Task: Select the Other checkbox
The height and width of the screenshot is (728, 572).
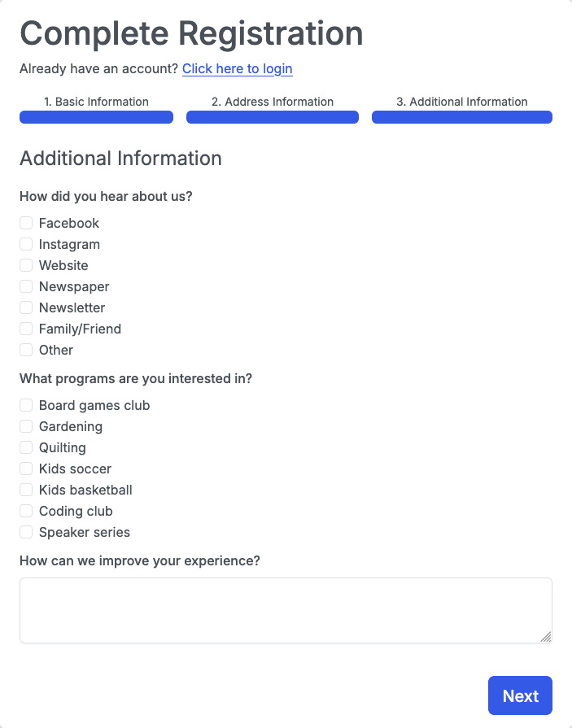Action: [26, 350]
